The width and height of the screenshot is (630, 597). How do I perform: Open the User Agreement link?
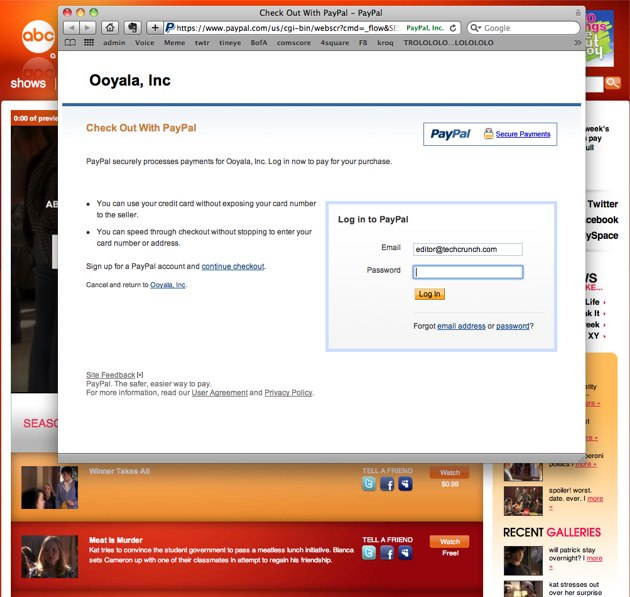(219, 393)
